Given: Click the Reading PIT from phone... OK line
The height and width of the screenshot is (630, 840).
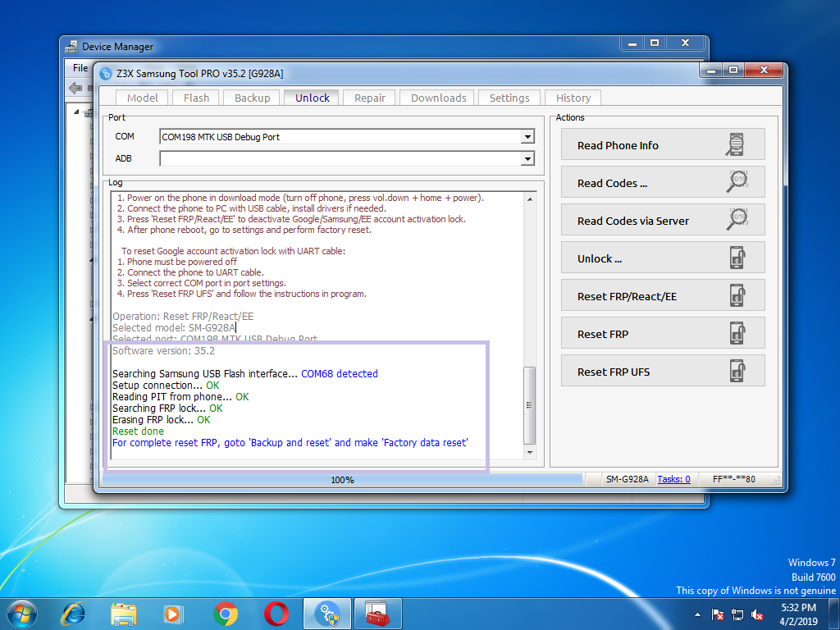Looking at the screenshot, I should pyautogui.click(x=180, y=396).
